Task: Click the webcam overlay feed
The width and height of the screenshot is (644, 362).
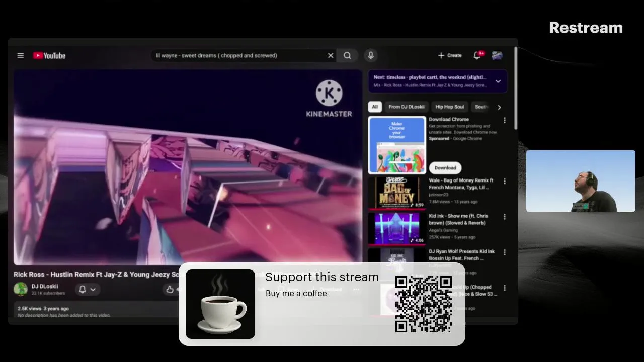Action: pyautogui.click(x=581, y=181)
